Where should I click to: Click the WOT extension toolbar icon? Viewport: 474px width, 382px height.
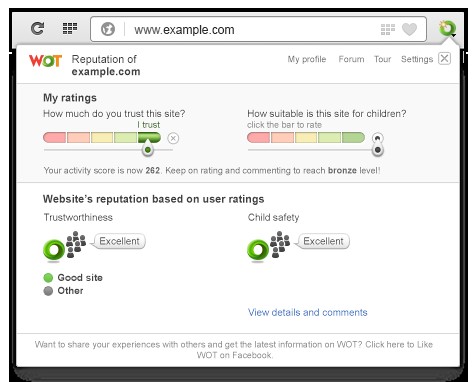pyautogui.click(x=447, y=29)
